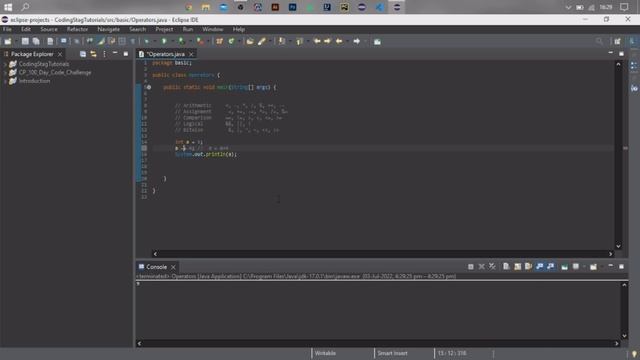
Task: Click the tip lightbulb in the status bar
Action: pos(634,354)
